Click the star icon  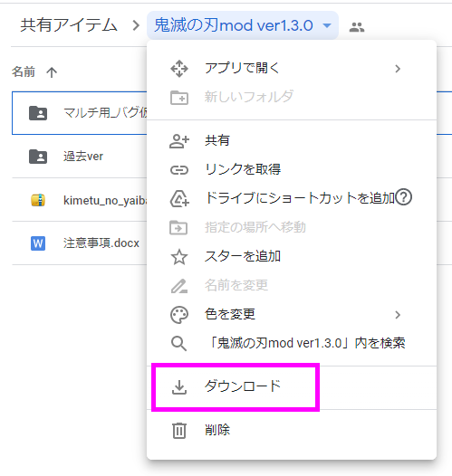tap(179, 257)
